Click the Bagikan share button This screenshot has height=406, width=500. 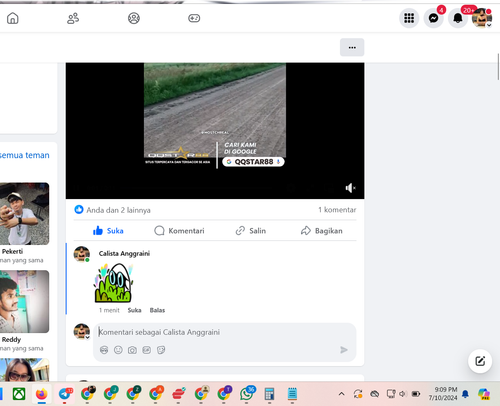click(x=321, y=231)
